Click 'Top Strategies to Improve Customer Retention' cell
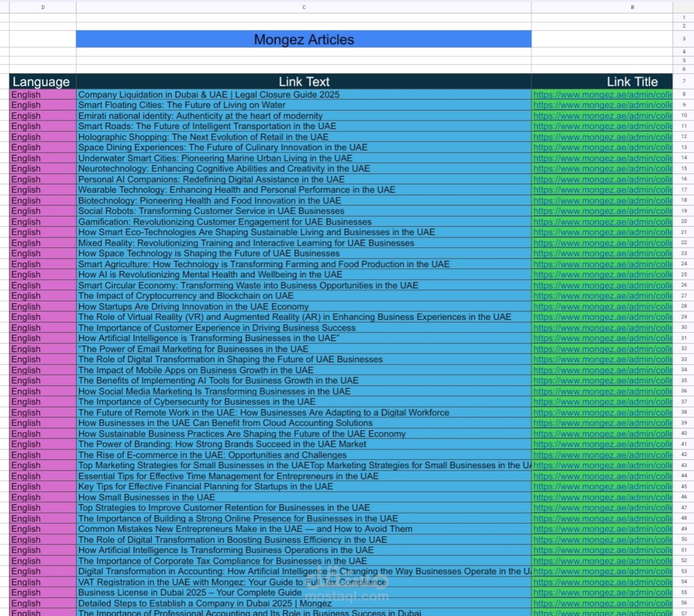694x616 pixels. point(304,508)
